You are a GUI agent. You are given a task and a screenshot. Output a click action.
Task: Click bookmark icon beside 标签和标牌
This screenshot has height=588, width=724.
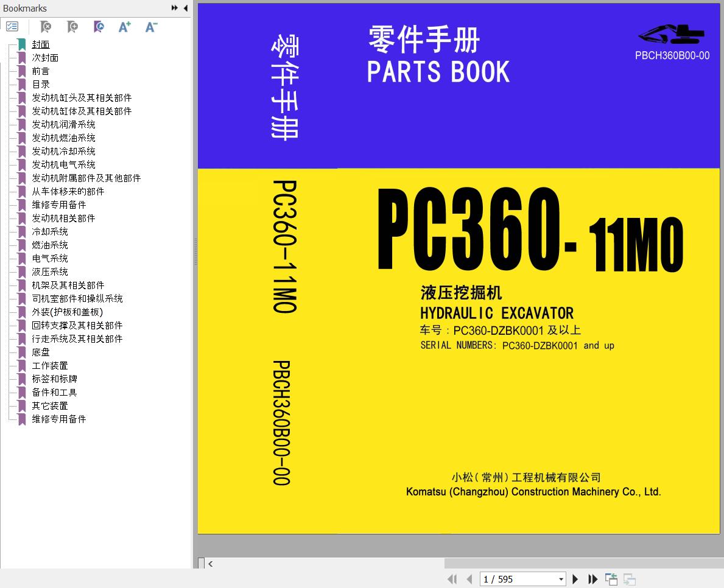[x=22, y=379]
